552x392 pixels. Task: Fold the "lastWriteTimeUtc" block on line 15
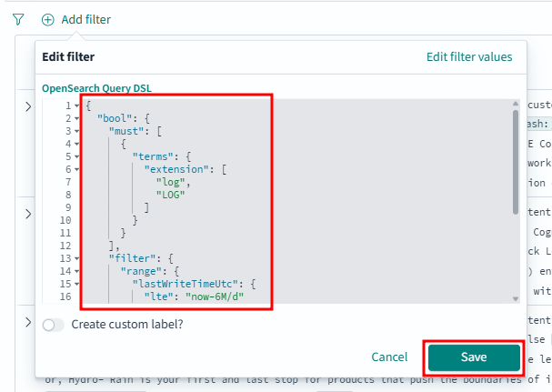[x=76, y=284]
